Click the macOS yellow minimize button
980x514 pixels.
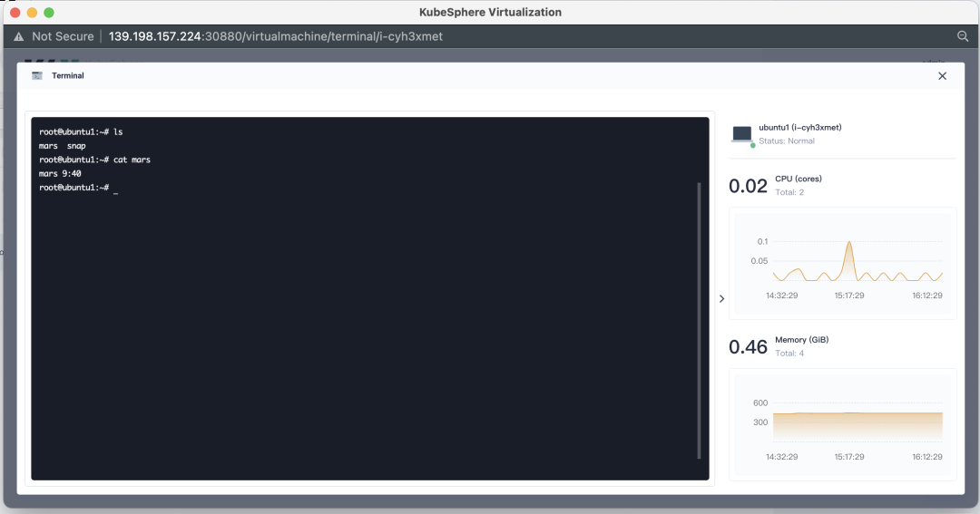[x=32, y=13]
